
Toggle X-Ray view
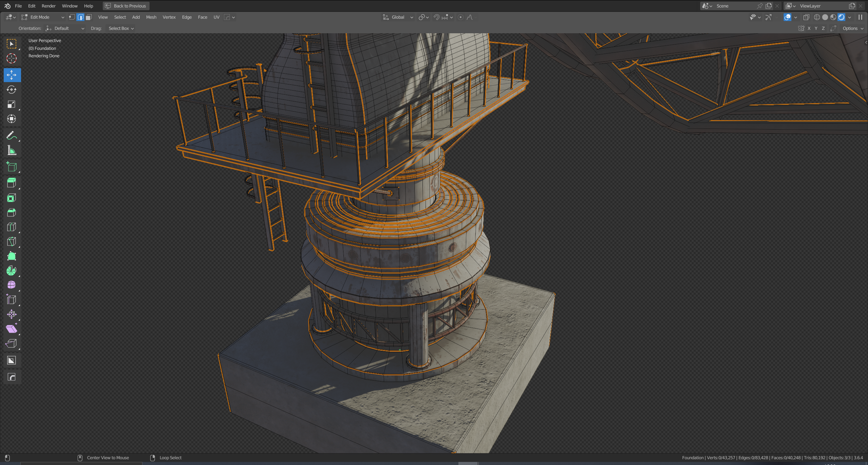[806, 17]
